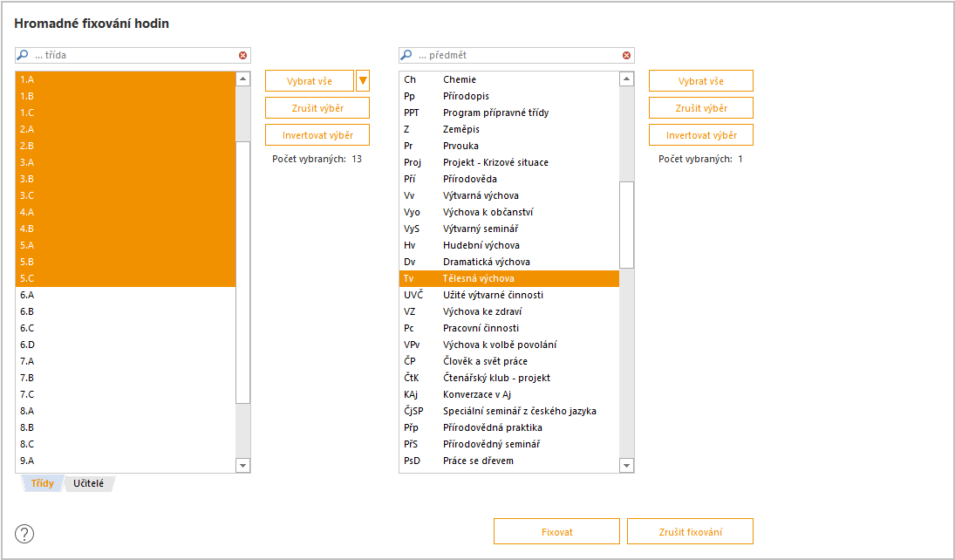Click the magnifier icon in the subject search
This screenshot has width=955, height=560.
[x=406, y=55]
